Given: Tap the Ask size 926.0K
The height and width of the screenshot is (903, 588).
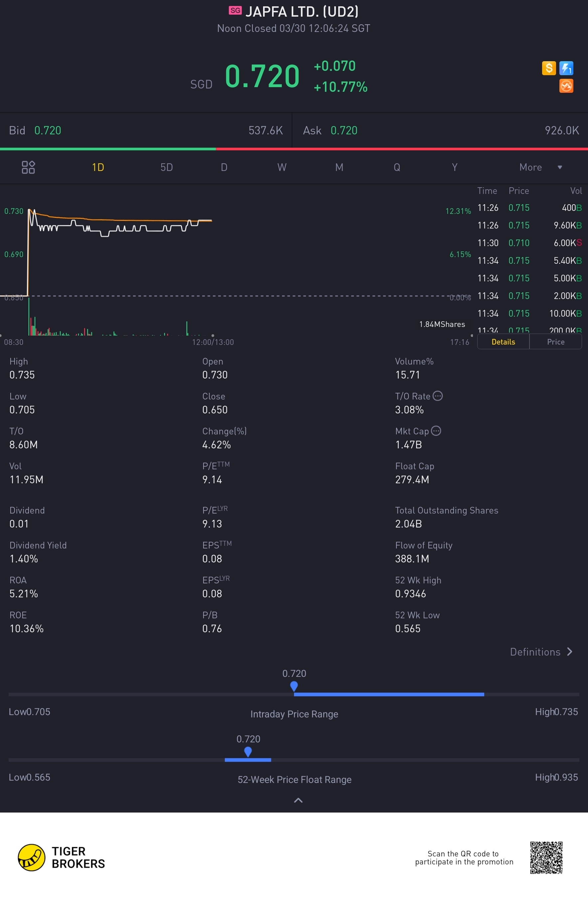Looking at the screenshot, I should (562, 130).
